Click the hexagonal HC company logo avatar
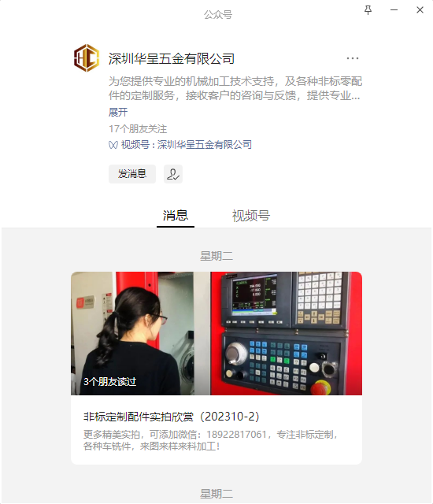Image resolution: width=433 pixels, height=504 pixels. tap(86, 57)
